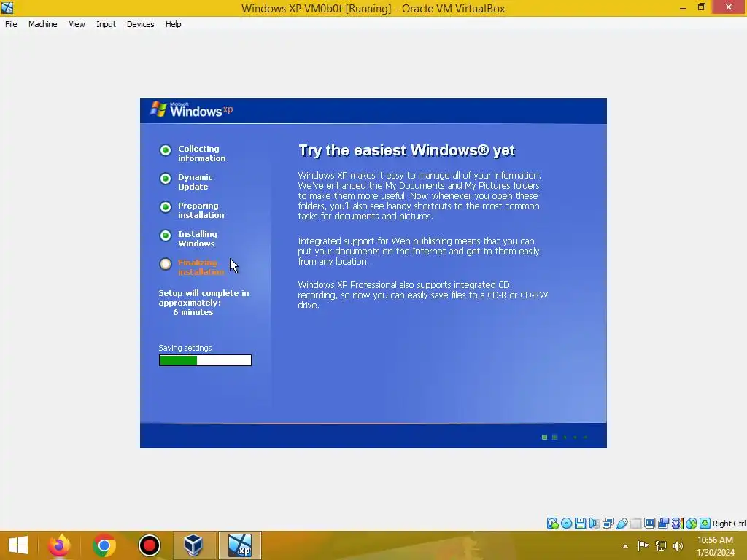This screenshot has width=747, height=560.
Task: Click the Dynamic Update step indicator
Action: pyautogui.click(x=166, y=179)
